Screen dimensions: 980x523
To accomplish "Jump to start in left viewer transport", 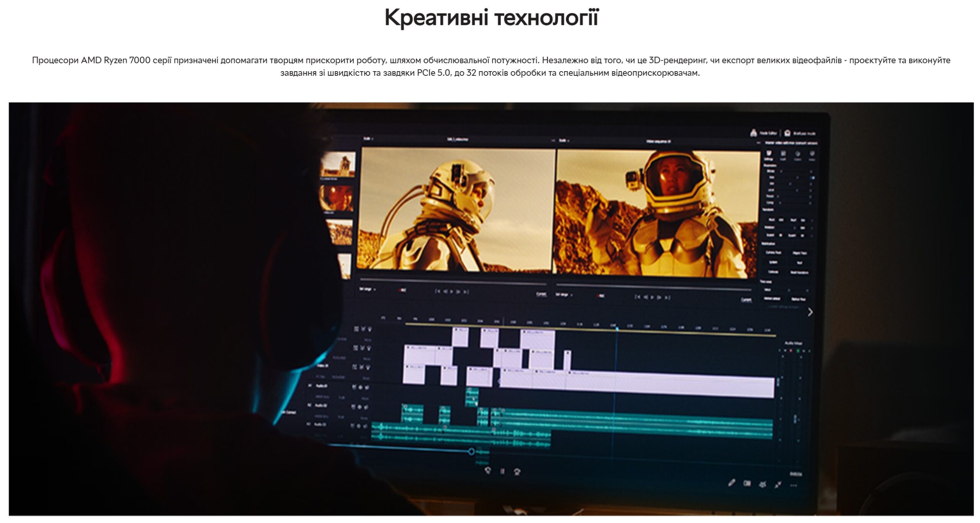I will click(438, 292).
